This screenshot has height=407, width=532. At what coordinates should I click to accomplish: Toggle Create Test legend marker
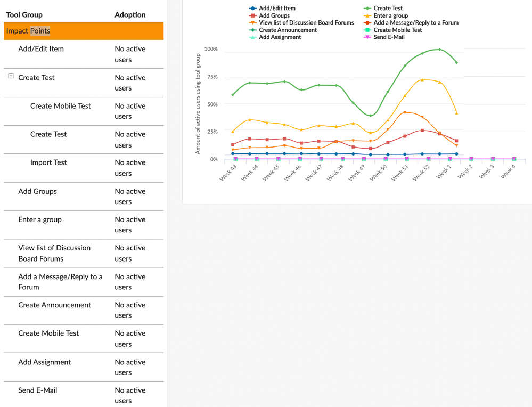pos(367,9)
